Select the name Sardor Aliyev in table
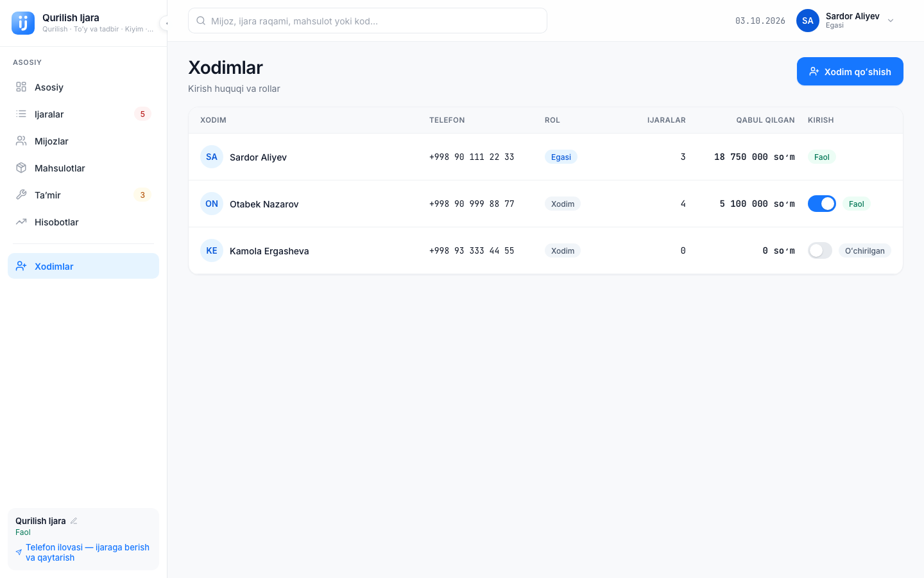The width and height of the screenshot is (924, 578). tap(258, 157)
